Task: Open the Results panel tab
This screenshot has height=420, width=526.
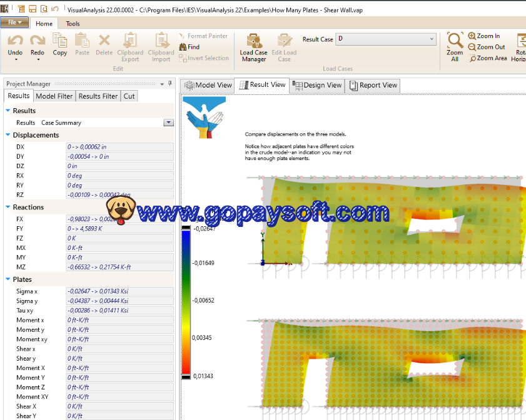Action: (18, 96)
